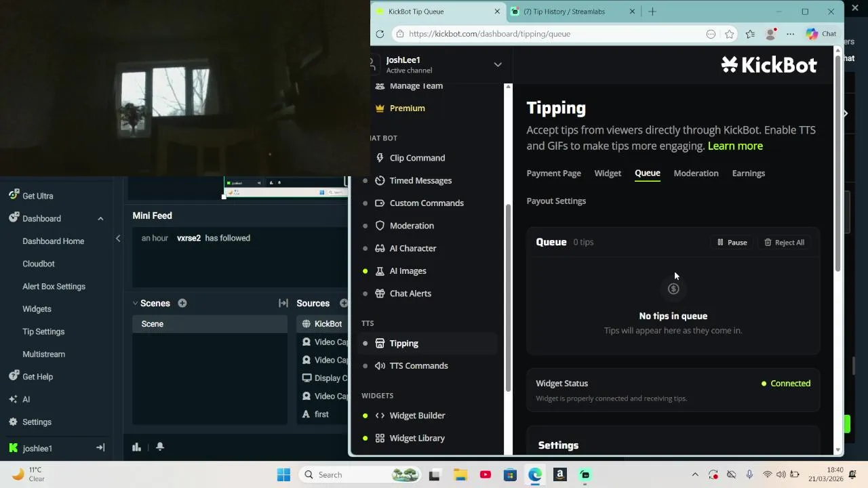
Task: Select Scene in Scenes list
Action: point(210,324)
